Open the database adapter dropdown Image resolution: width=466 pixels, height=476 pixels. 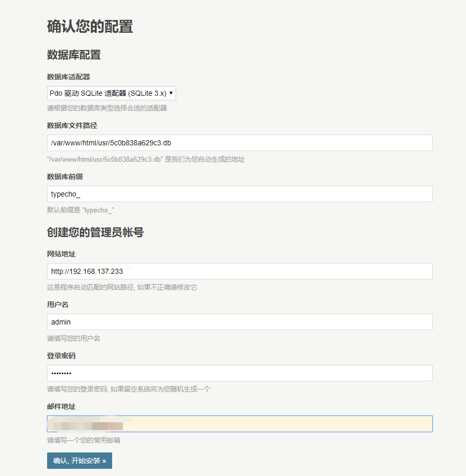[x=111, y=93]
